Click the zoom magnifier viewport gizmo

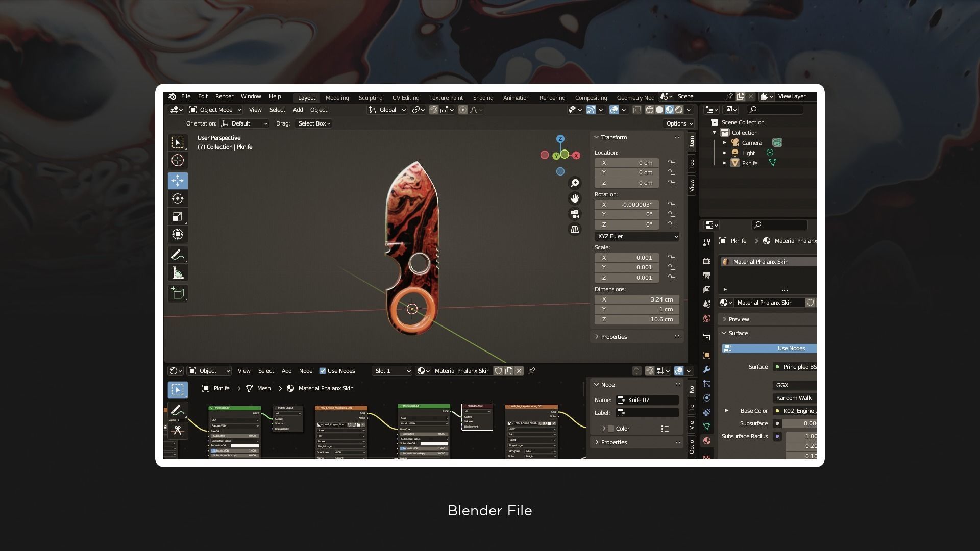click(x=575, y=183)
